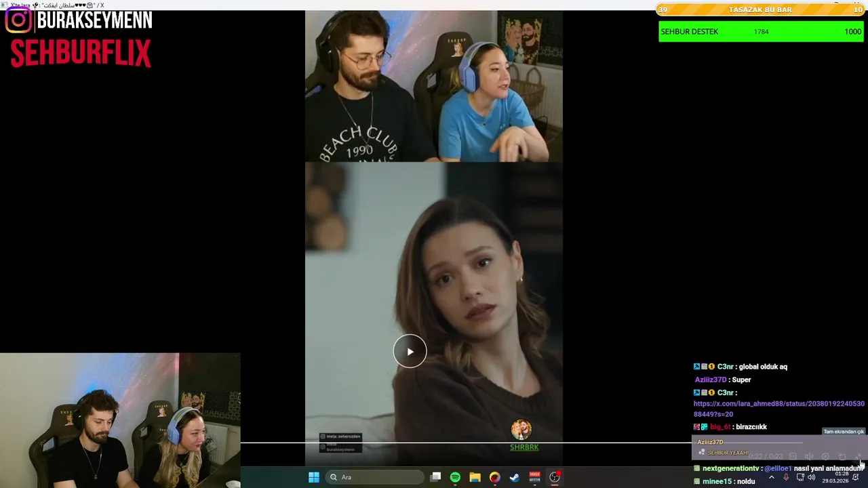
Task: Open system volume tray icon
Action: pos(812,477)
